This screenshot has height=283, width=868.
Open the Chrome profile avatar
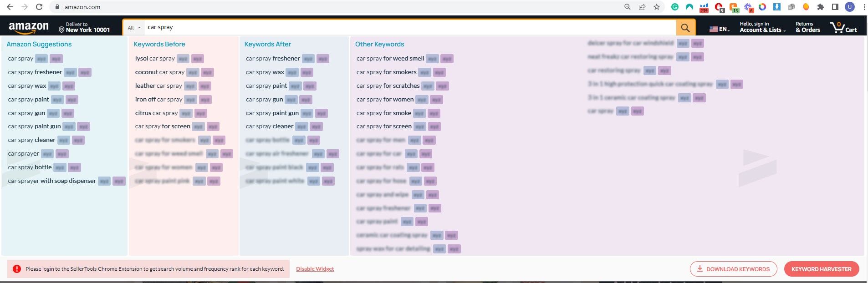[x=850, y=7]
